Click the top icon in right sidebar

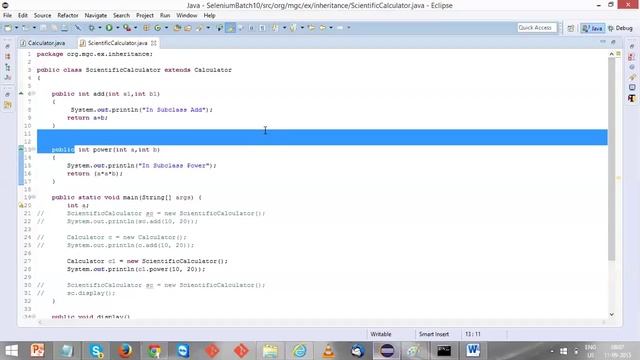coord(632,47)
